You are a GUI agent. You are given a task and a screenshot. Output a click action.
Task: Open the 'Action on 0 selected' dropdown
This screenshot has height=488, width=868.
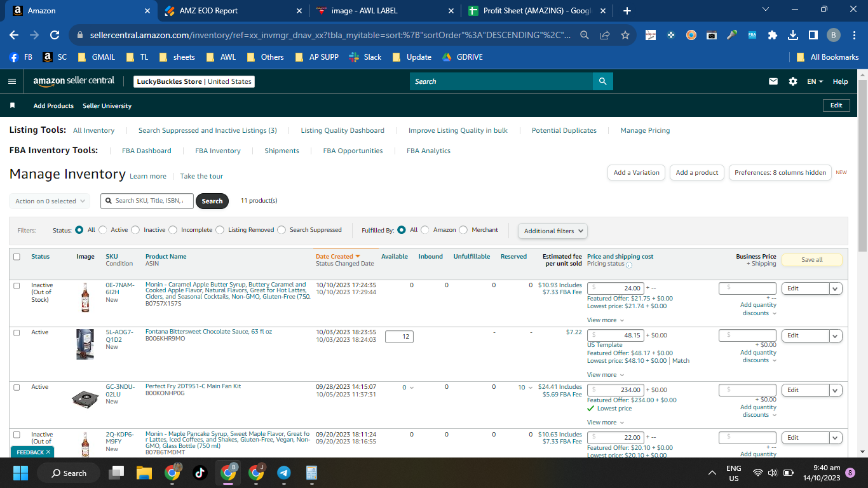tap(50, 201)
